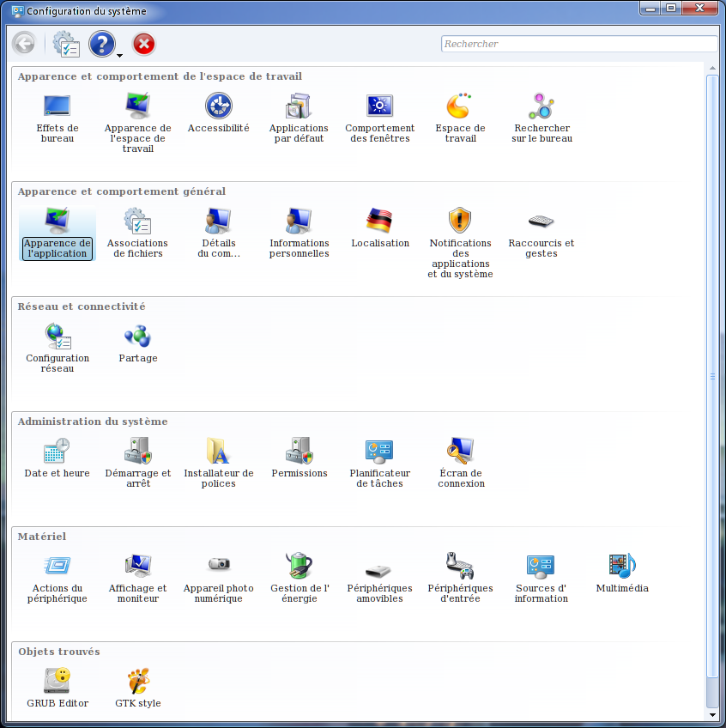
Task: Open Localisation settings
Action: [380, 228]
